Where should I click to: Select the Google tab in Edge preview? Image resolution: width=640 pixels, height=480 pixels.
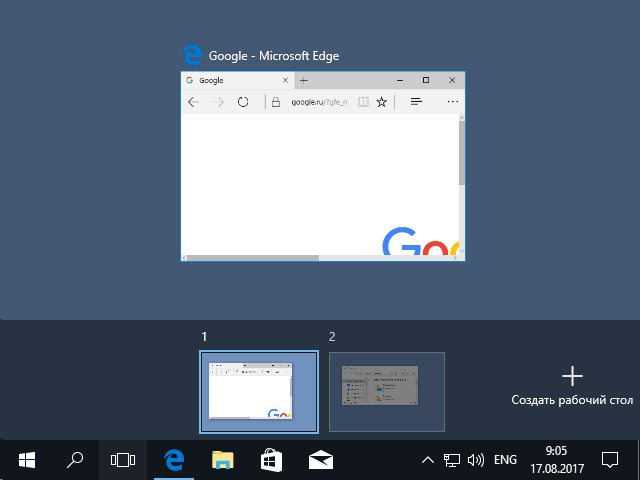tap(237, 80)
